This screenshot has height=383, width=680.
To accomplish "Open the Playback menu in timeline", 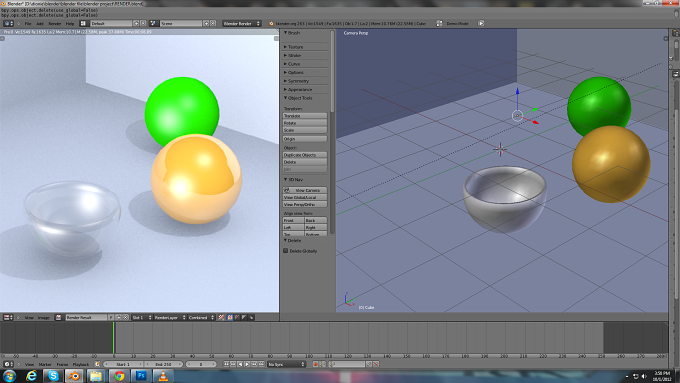I will 81,364.
